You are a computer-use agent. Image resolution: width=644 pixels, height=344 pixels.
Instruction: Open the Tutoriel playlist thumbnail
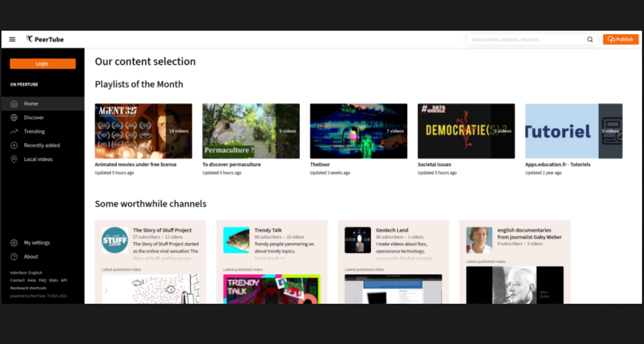[x=574, y=131]
